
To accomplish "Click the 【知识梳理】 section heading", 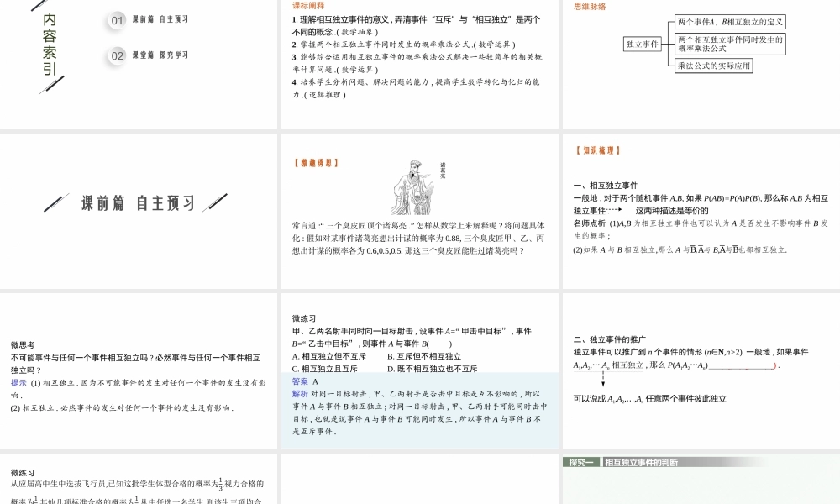I will tap(598, 150).
